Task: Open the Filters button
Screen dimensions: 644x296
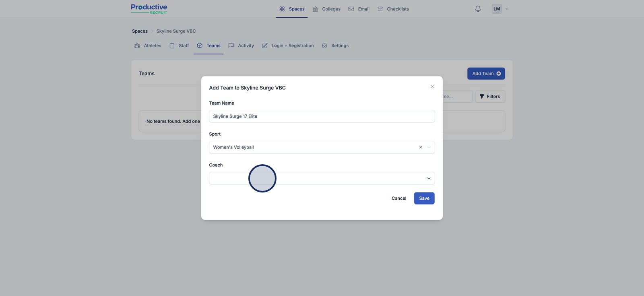Action: pos(490,97)
